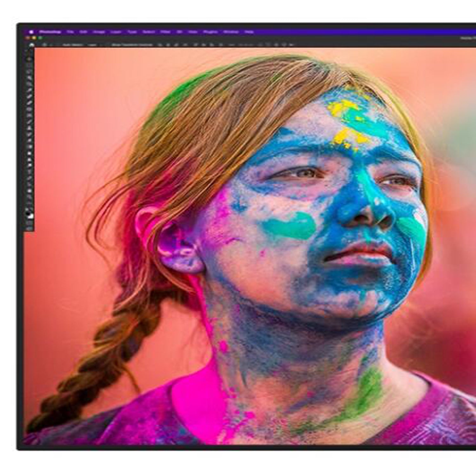Click the Home icon in options bar
The width and height of the screenshot is (476, 476).
click(x=31, y=45)
